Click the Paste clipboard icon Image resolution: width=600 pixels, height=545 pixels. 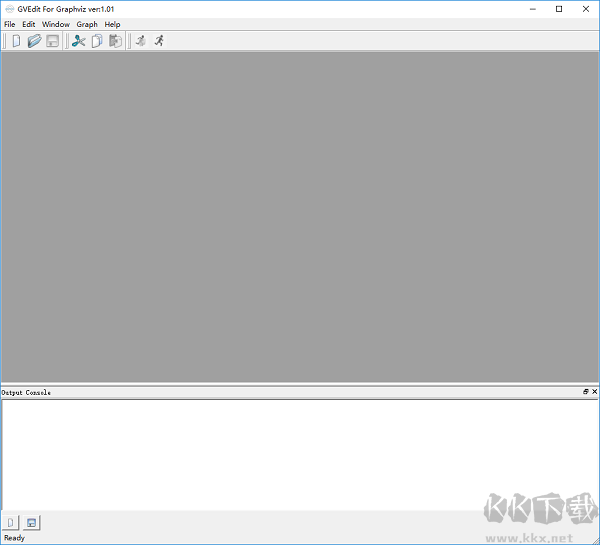pos(115,41)
